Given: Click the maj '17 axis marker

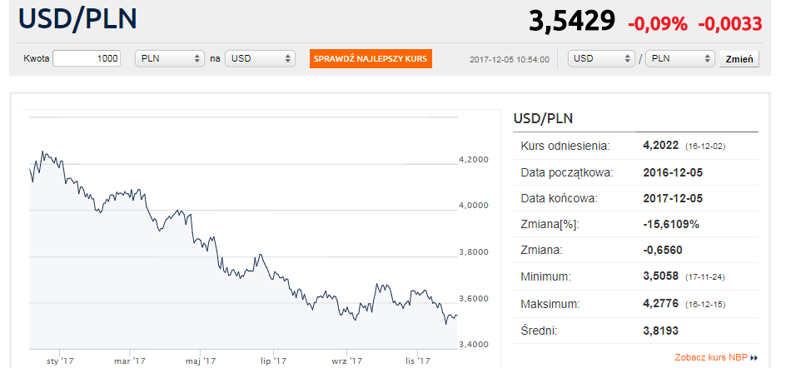Looking at the screenshot, I should click(x=201, y=360).
